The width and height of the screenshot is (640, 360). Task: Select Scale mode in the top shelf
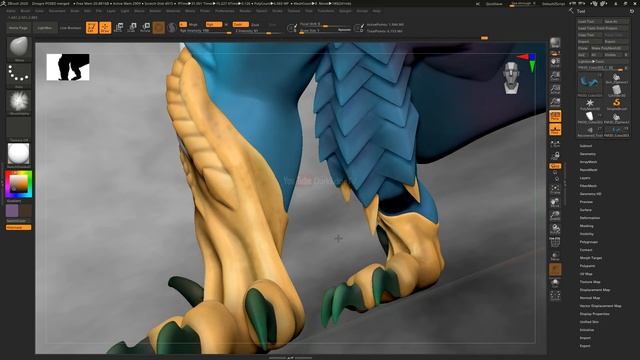[132, 28]
